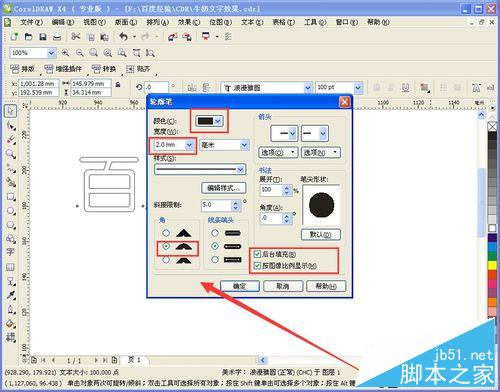500x392 pixels.
Task: Pick the yellow swatch in the color palette
Action: [492, 265]
